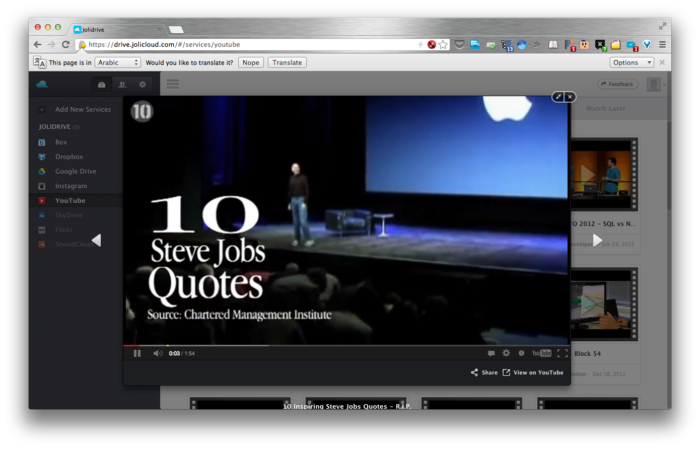
Task: Enter fullscreen mode in video player
Action: 562,353
